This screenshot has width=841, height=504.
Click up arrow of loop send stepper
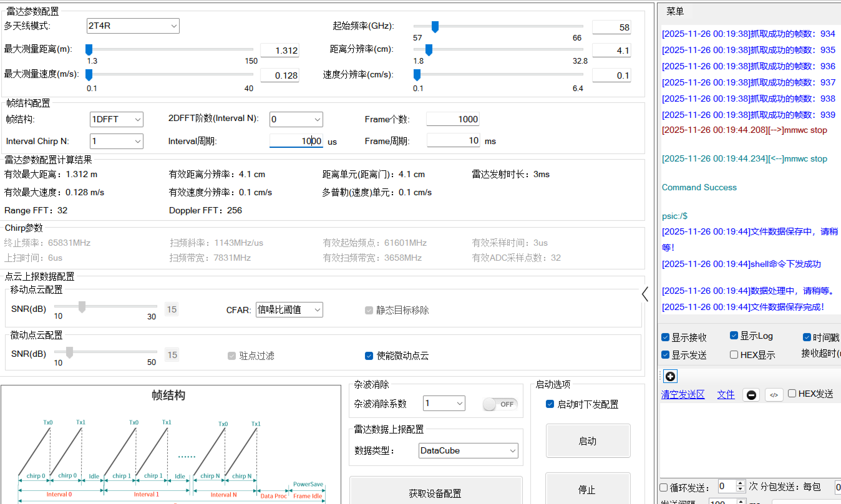[x=741, y=483]
